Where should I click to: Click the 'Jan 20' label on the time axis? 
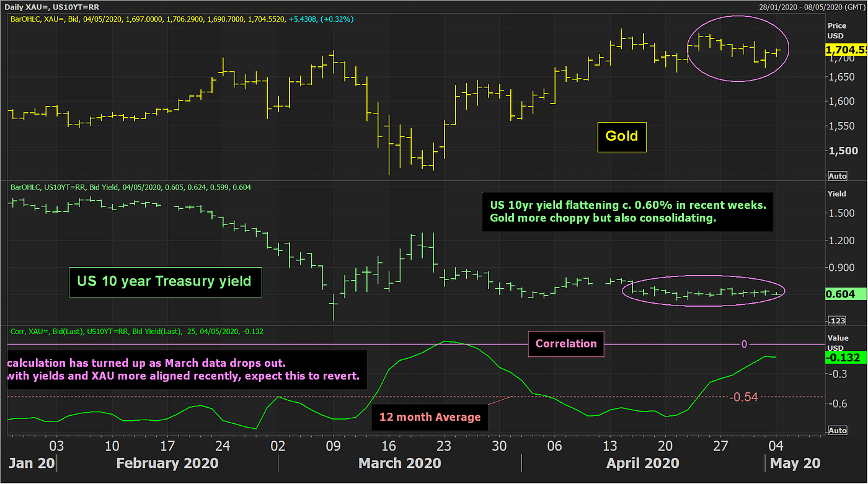pyautogui.click(x=32, y=463)
